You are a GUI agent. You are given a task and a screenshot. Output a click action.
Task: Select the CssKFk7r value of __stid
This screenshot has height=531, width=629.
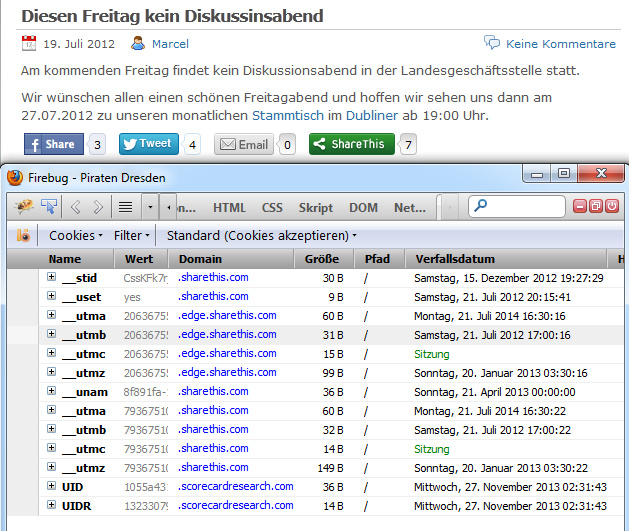pos(146,278)
